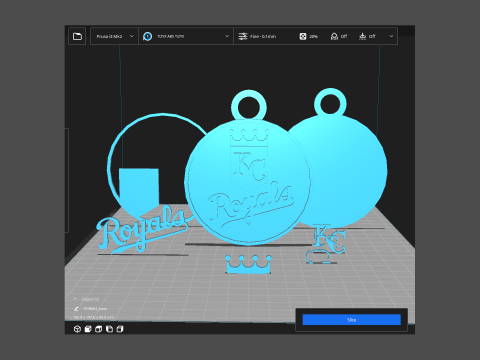The image size is (480, 360).
Task: Click the 20% infill icon
Action: click(303, 36)
